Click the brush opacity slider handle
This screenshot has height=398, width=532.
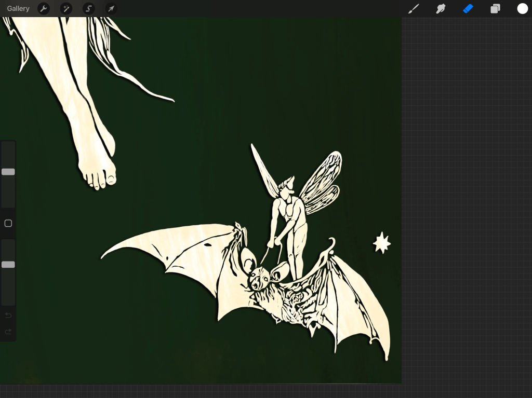coord(8,265)
